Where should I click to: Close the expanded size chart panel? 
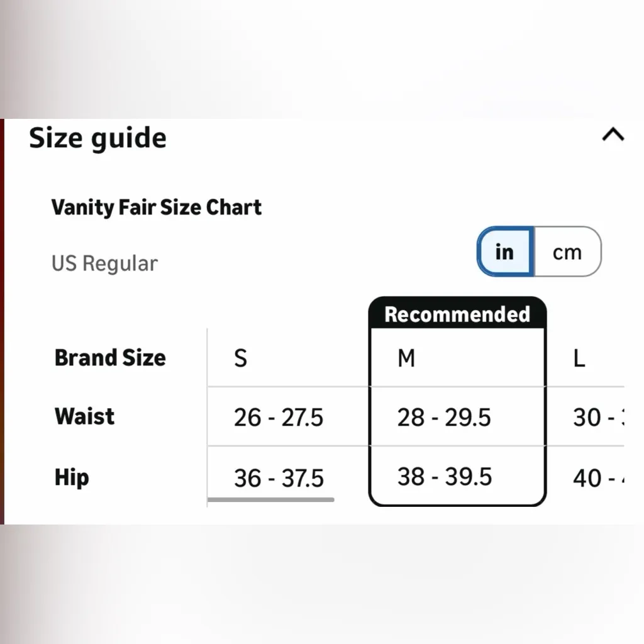click(614, 135)
